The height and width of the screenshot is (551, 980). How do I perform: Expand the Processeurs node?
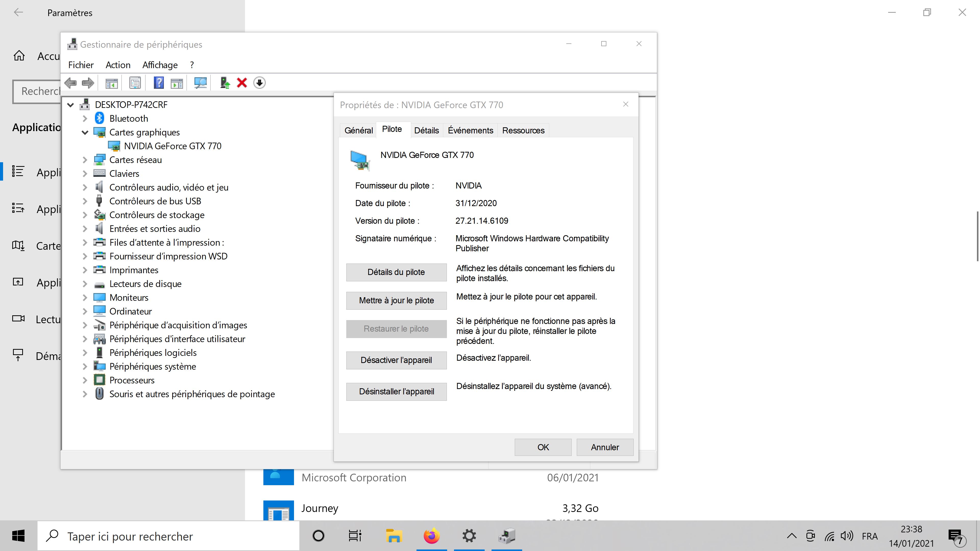[x=85, y=380]
